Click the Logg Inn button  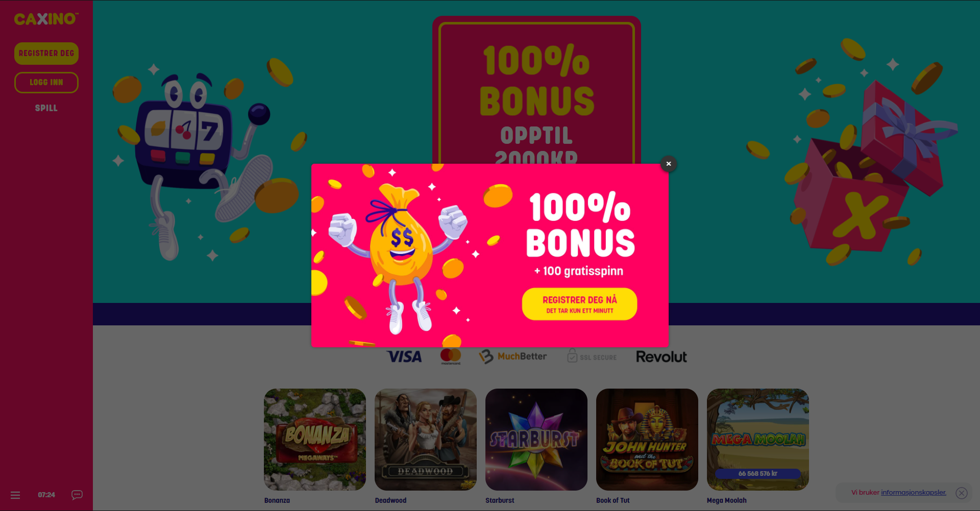[x=46, y=83]
